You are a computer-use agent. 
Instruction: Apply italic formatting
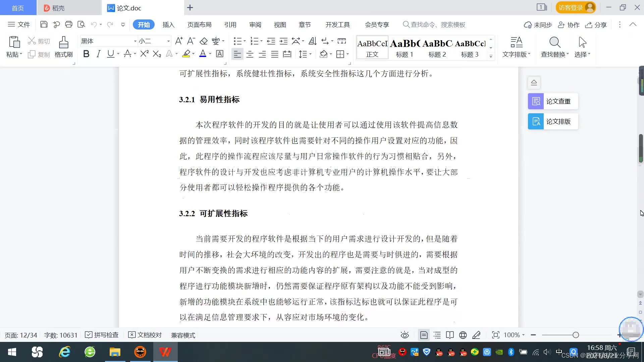click(98, 54)
